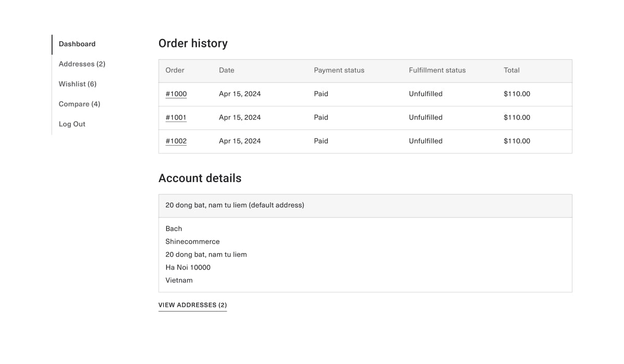Click the Date column header

tap(226, 70)
